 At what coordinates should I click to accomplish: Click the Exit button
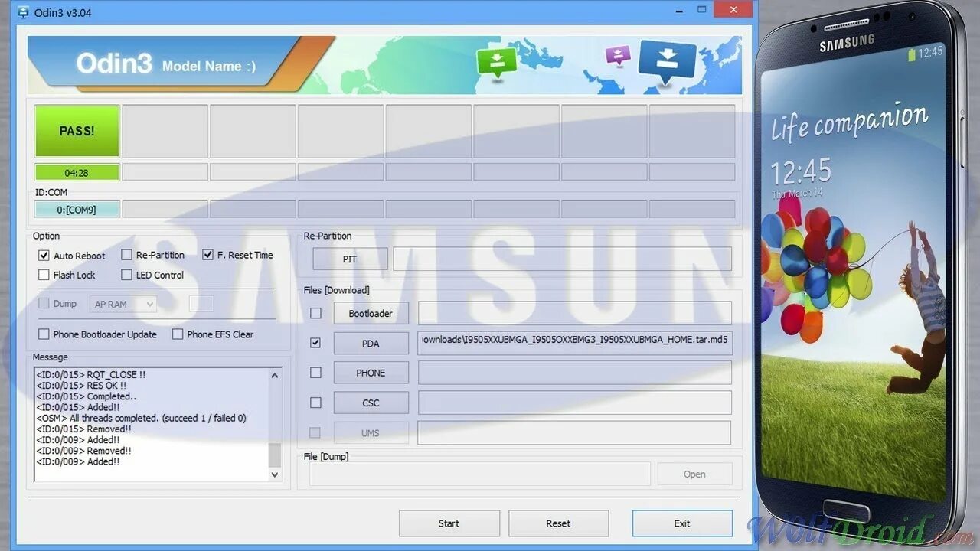coord(682,523)
